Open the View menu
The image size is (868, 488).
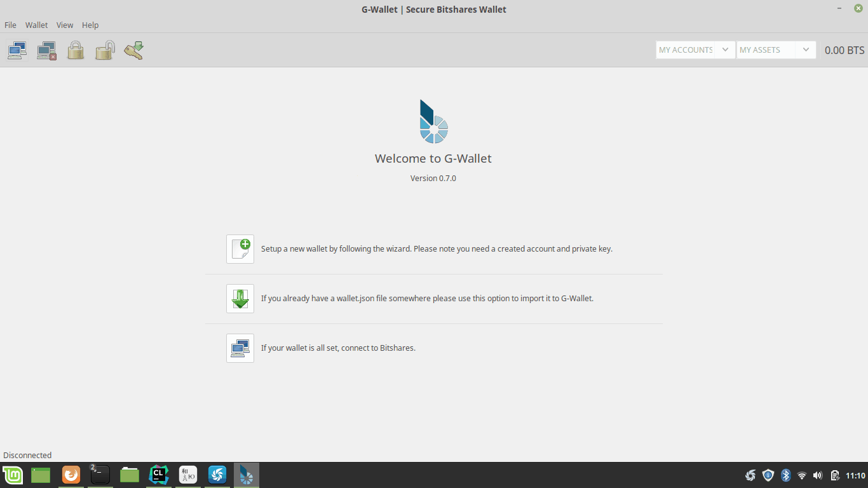pyautogui.click(x=65, y=25)
